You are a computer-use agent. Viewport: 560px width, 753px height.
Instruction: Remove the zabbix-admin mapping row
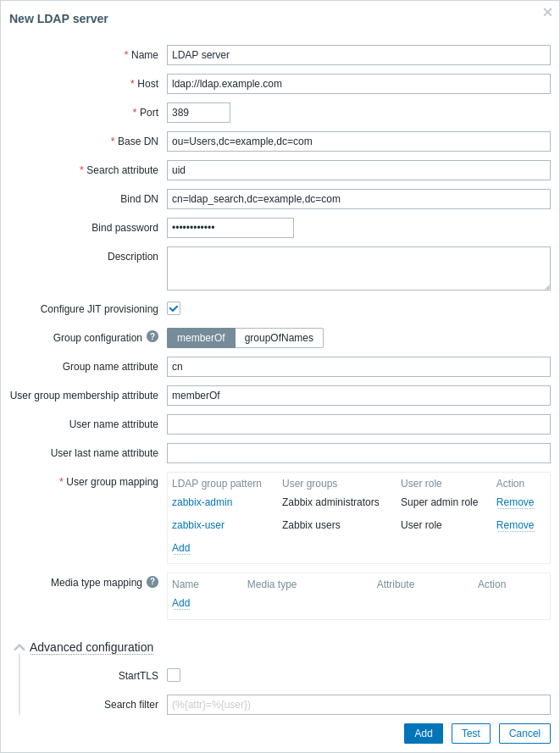515,501
